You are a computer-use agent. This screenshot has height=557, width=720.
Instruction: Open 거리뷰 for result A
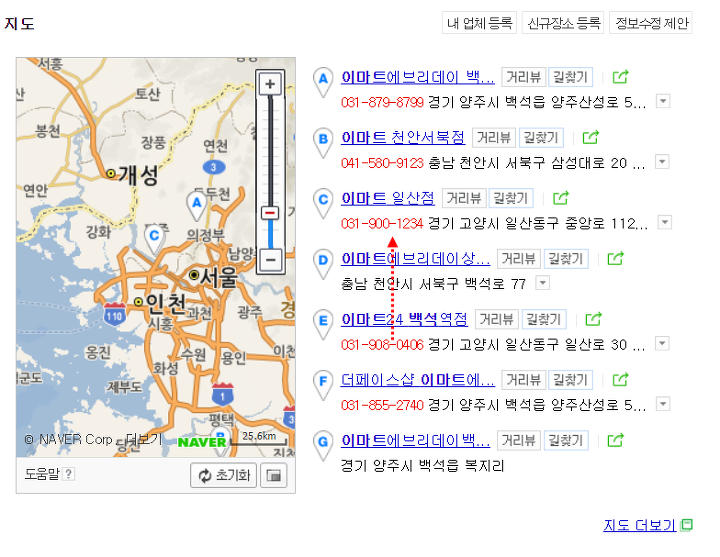point(523,77)
